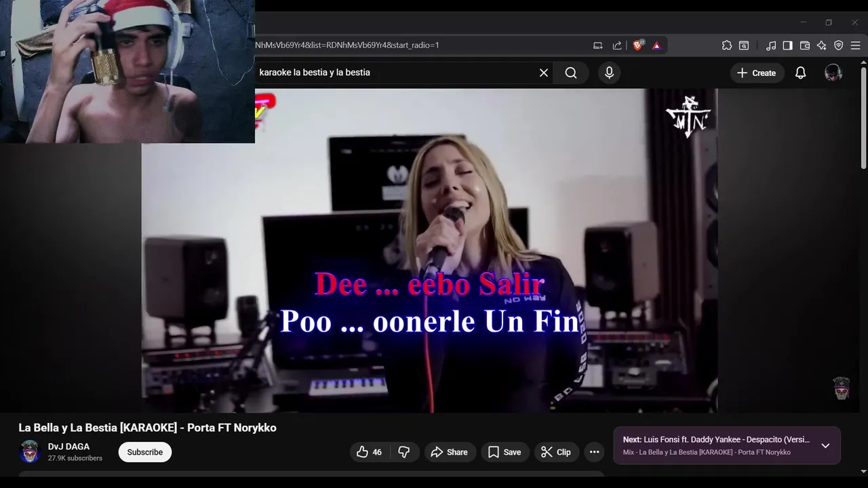The image size is (868, 488).
Task: Click the video player to pause
Action: tap(429, 251)
